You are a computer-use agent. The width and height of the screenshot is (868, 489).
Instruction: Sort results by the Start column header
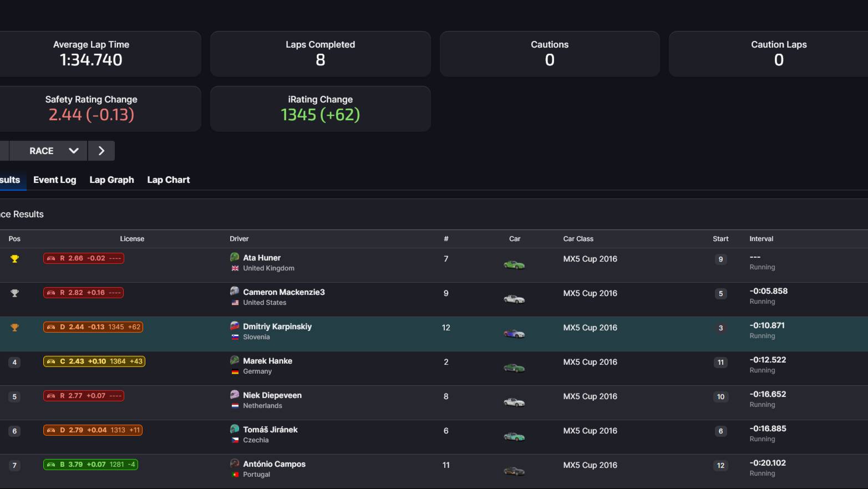click(720, 239)
